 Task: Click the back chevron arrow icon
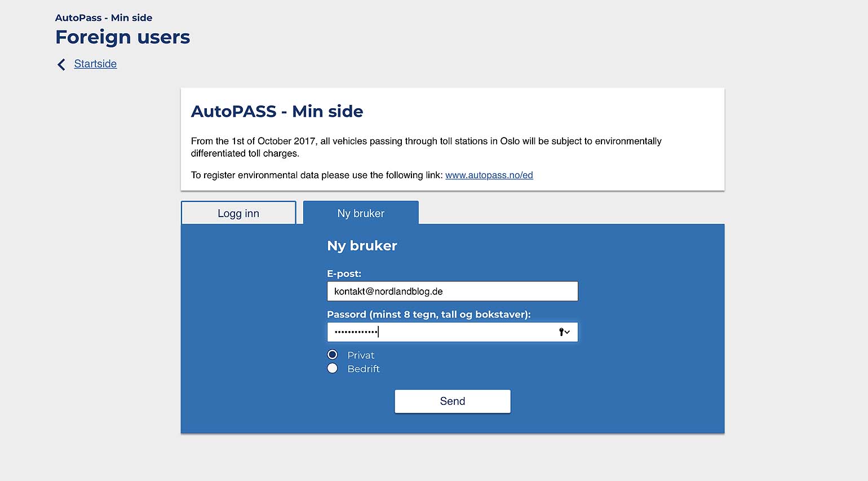[x=61, y=64]
